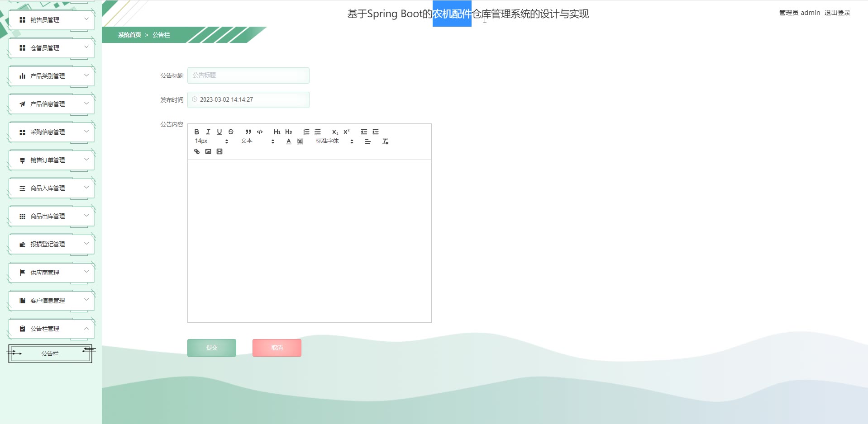This screenshot has width=868, height=424.
Task: Insert a bulleted list
Action: click(318, 132)
